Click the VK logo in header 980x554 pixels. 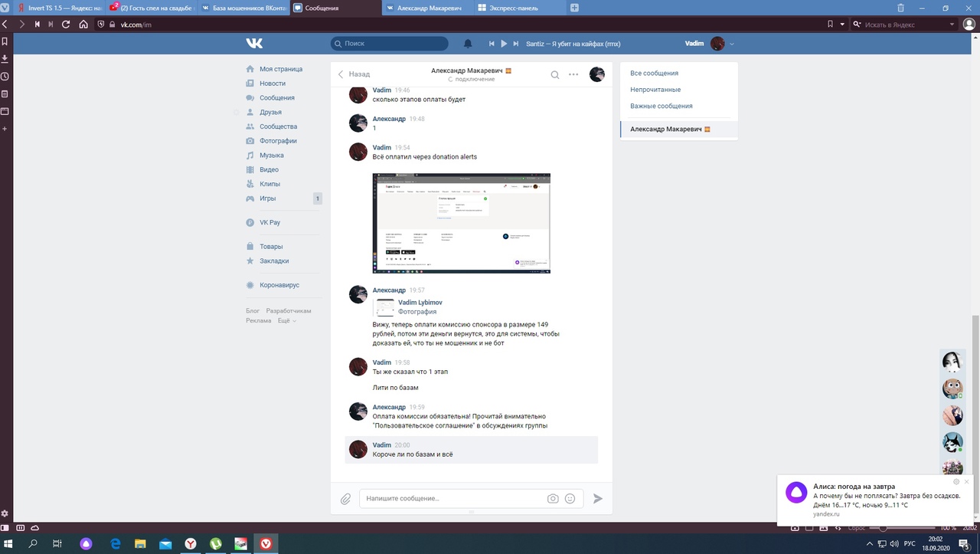(x=254, y=44)
